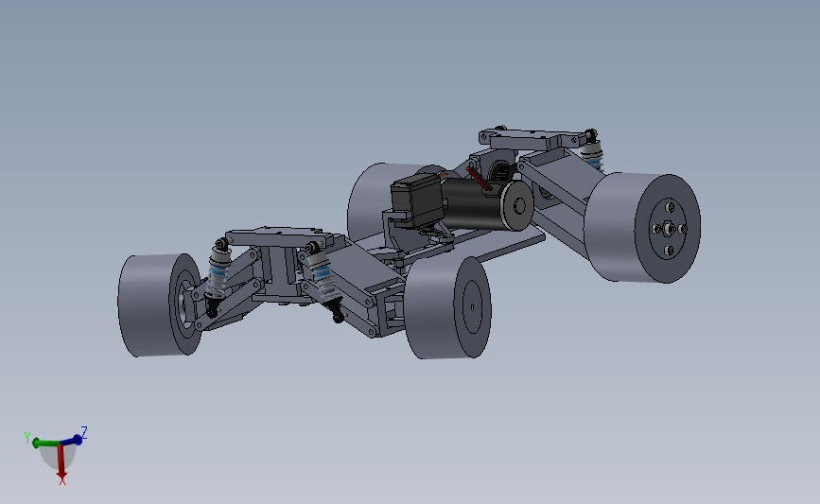Click the red X axis of the triad
Image resolution: width=820 pixels, height=504 pixels.
(x=61, y=462)
